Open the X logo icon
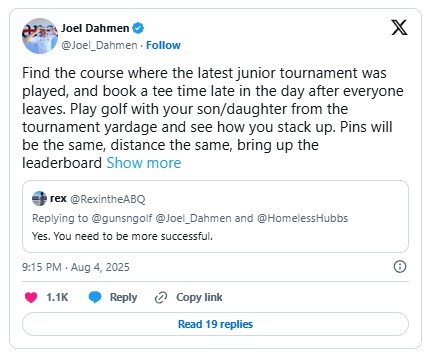 [x=399, y=27]
